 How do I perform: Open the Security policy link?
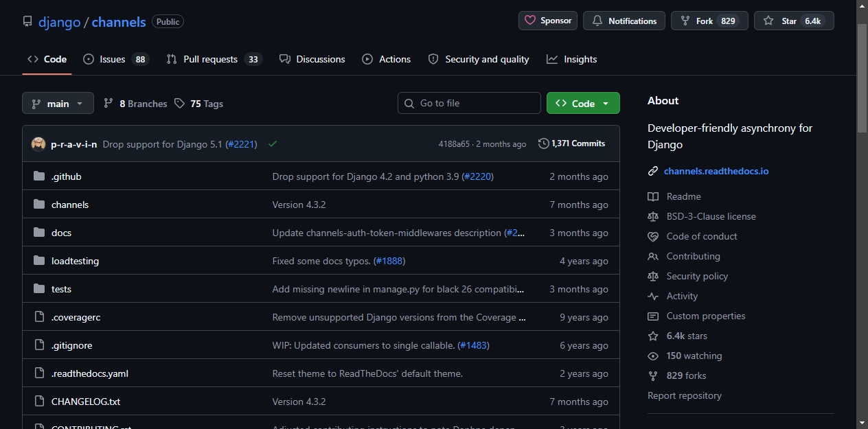(x=697, y=276)
